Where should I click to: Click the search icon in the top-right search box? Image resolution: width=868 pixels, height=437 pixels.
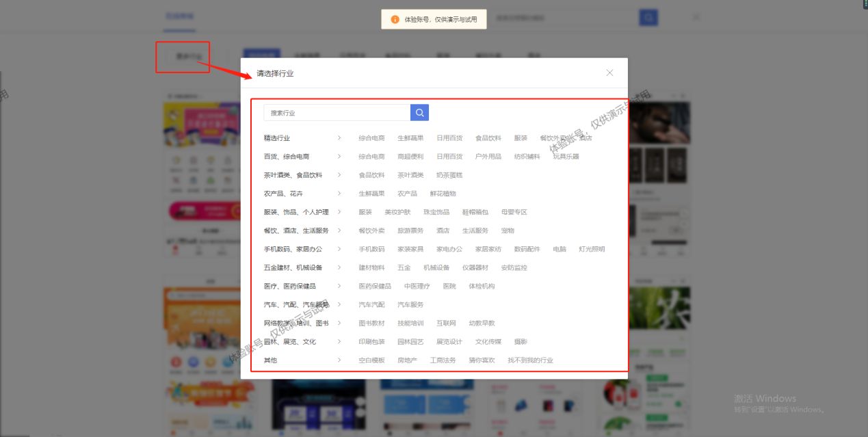tap(647, 16)
